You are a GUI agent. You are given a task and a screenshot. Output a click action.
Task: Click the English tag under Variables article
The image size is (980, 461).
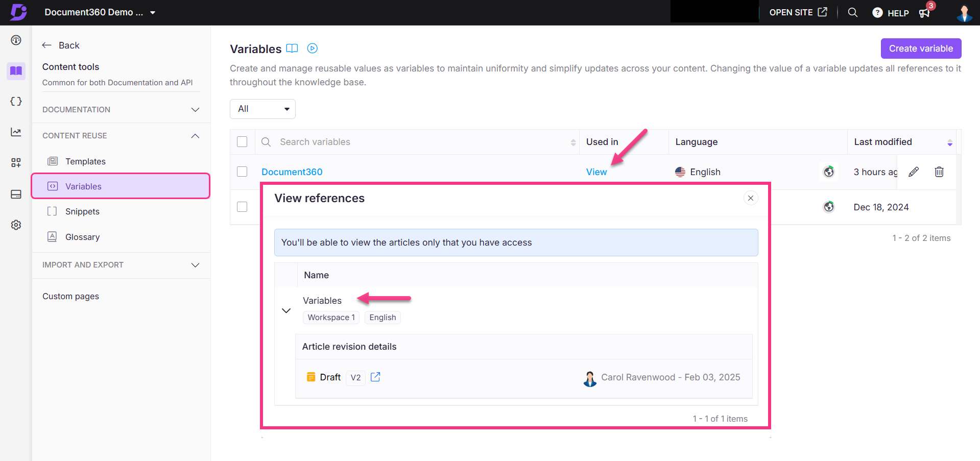click(383, 318)
